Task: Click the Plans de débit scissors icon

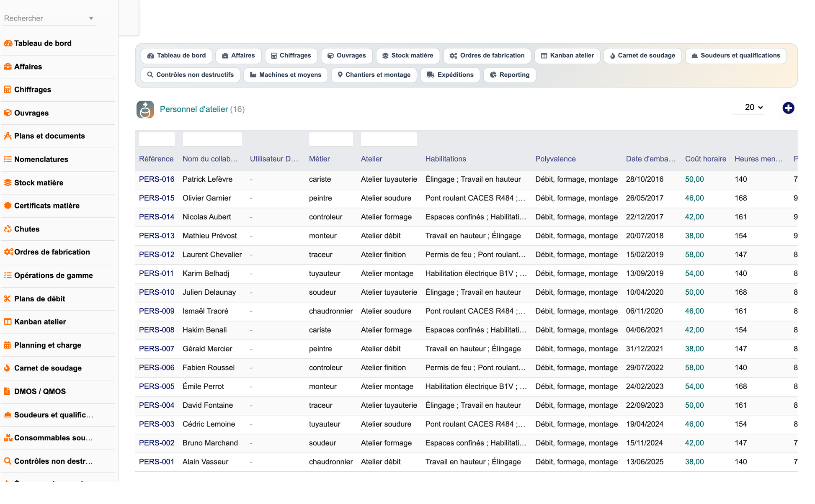Action: click(x=8, y=299)
